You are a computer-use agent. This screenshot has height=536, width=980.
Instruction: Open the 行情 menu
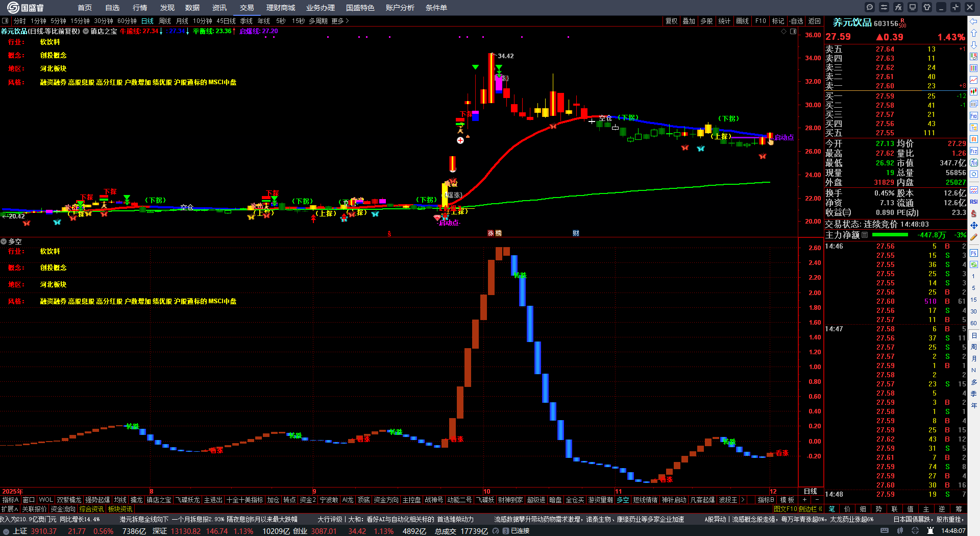140,8
